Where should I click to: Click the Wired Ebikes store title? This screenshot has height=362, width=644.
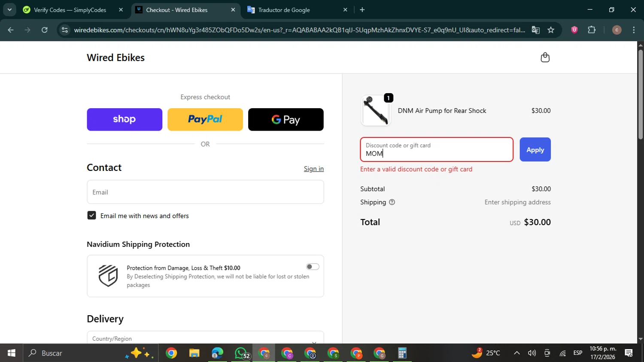[x=115, y=58]
